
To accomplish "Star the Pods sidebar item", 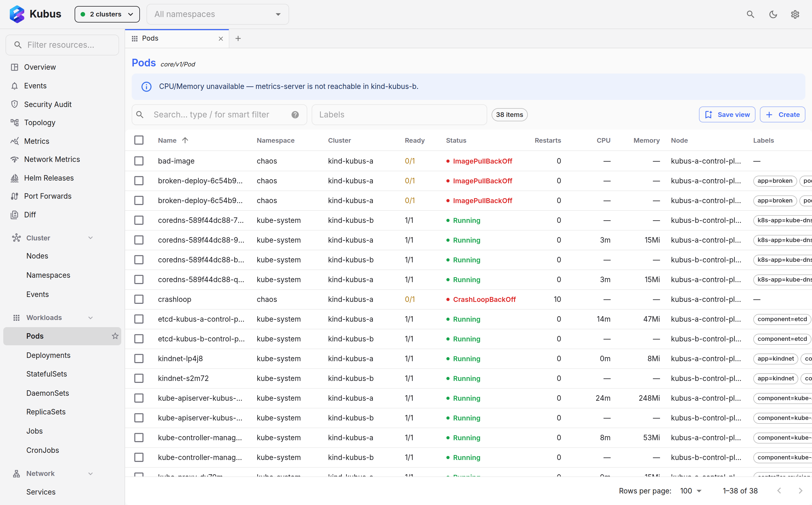I will coord(115,336).
